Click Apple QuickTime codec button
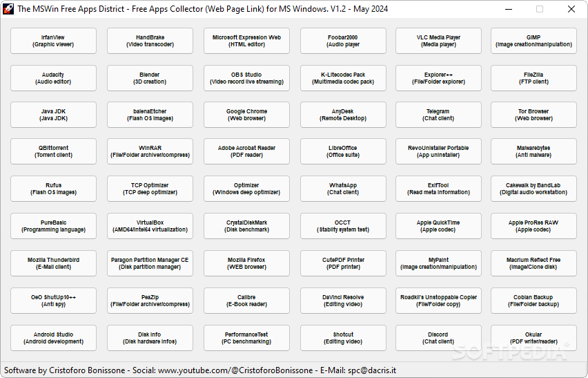Image resolution: width=588 pixels, height=378 pixels. 438,226
